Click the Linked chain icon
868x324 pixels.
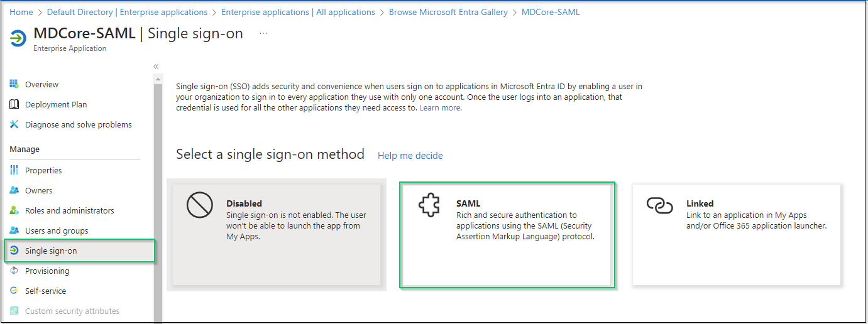pyautogui.click(x=659, y=206)
